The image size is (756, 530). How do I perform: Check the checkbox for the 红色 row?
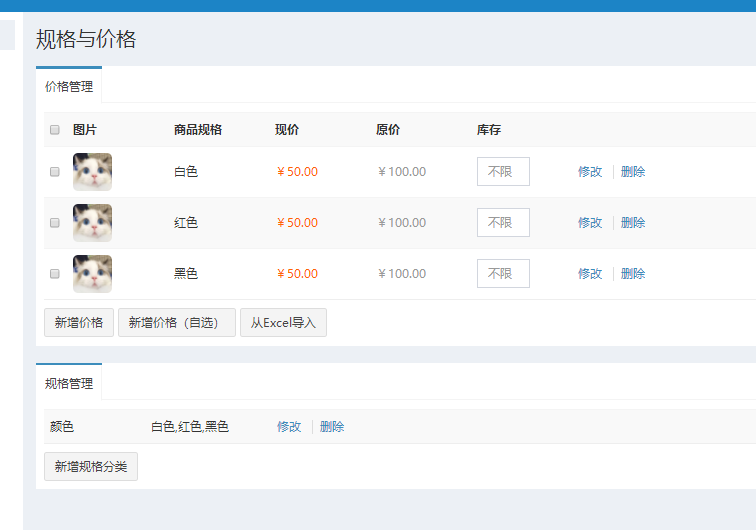55,223
